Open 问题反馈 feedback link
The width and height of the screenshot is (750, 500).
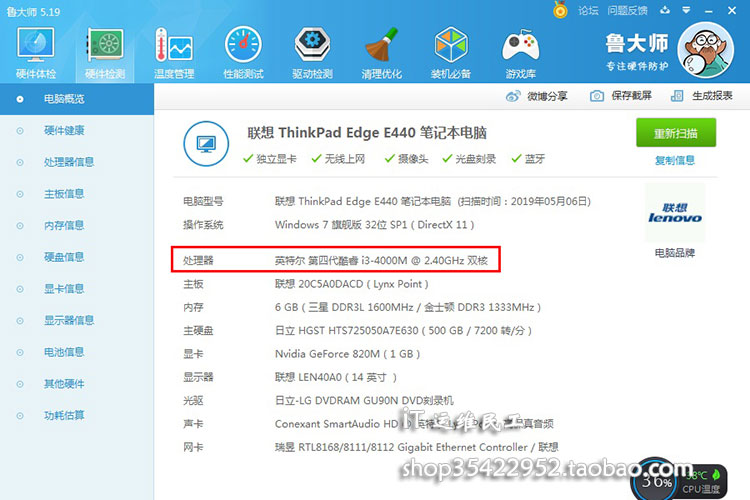628,10
